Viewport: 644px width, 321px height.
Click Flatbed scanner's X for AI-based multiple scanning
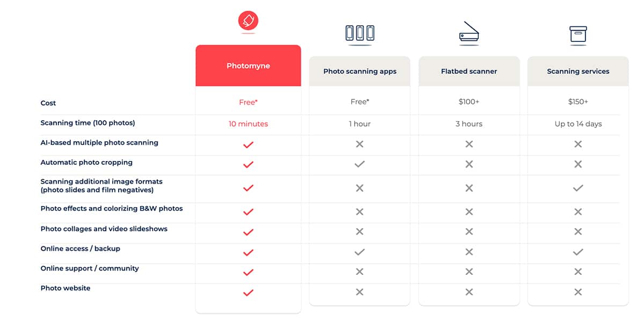pos(469,144)
